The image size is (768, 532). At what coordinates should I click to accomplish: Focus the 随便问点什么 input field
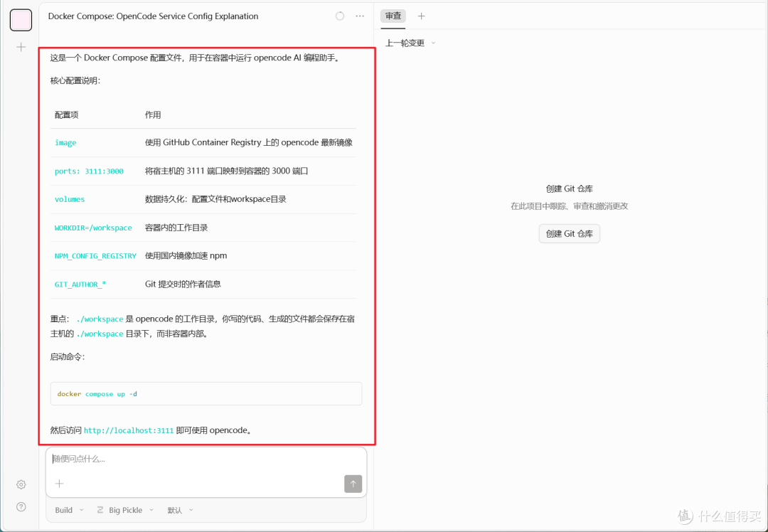(206, 459)
